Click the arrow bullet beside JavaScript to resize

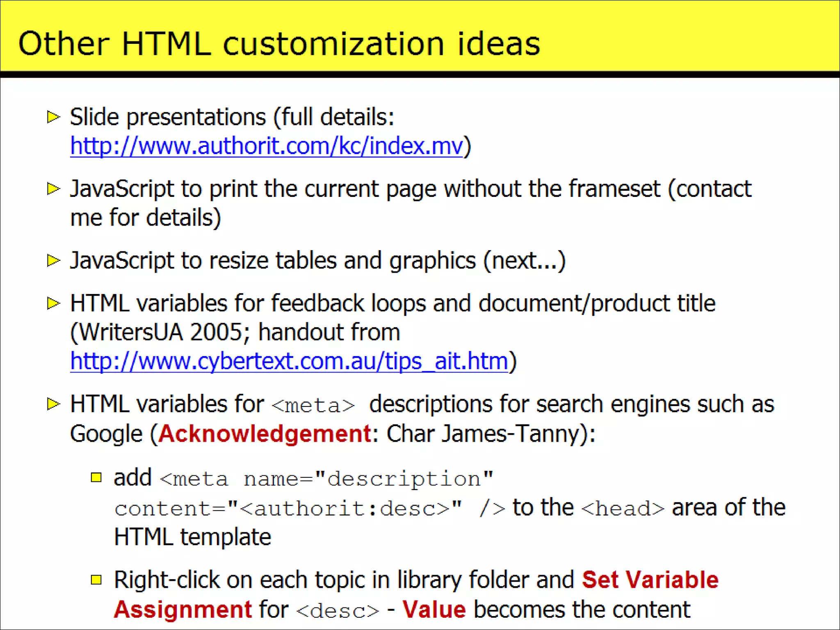coord(53,260)
